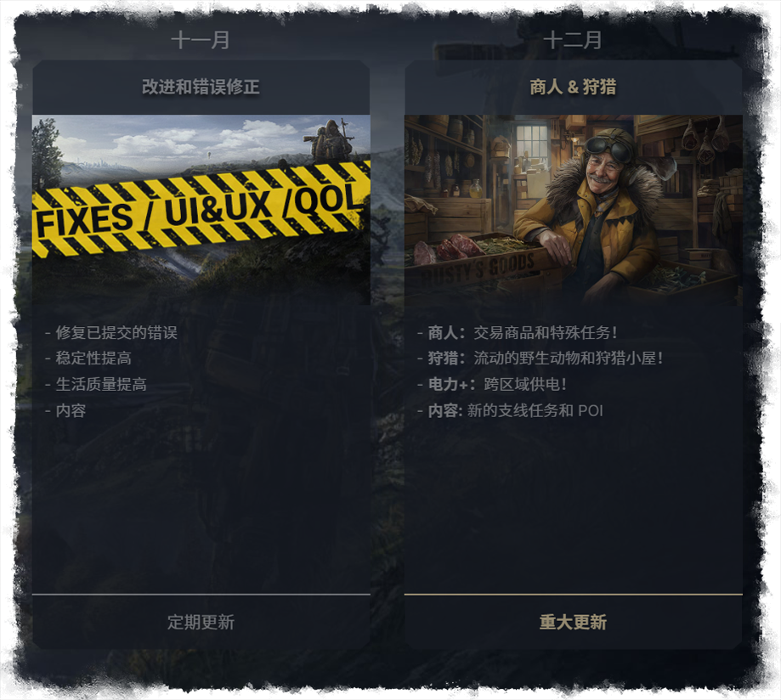Click the 商人：交易商品和特殊任务 line

click(x=517, y=332)
